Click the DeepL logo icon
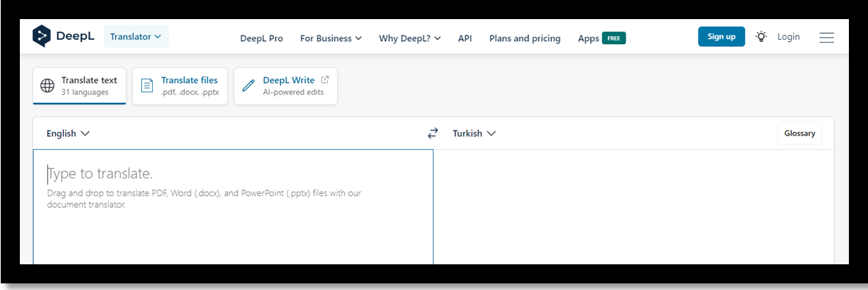The image size is (868, 290). click(41, 37)
